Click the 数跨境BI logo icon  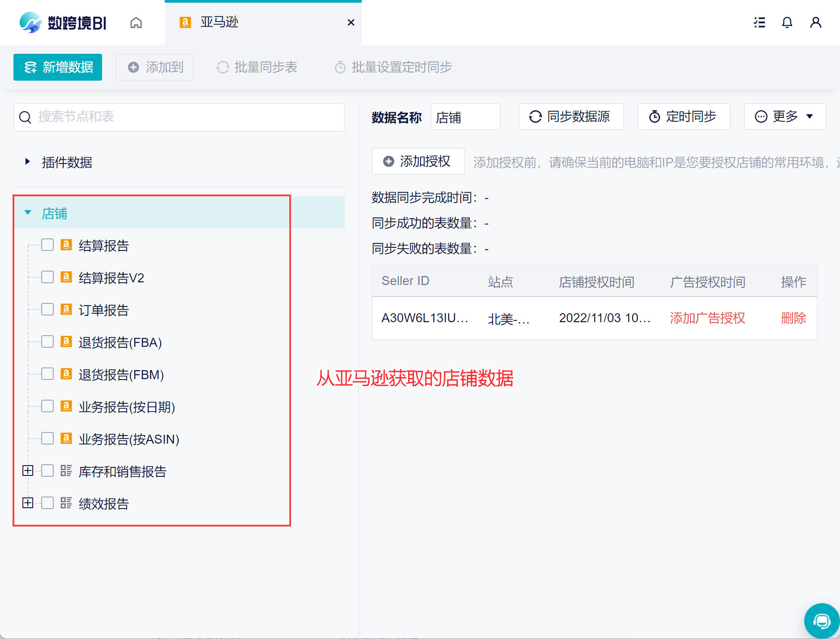coord(30,22)
